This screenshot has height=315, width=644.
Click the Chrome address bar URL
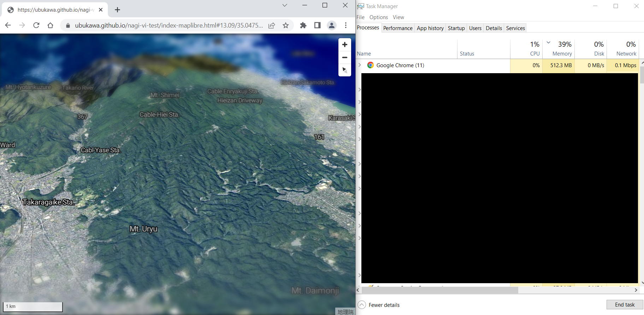[x=169, y=25]
